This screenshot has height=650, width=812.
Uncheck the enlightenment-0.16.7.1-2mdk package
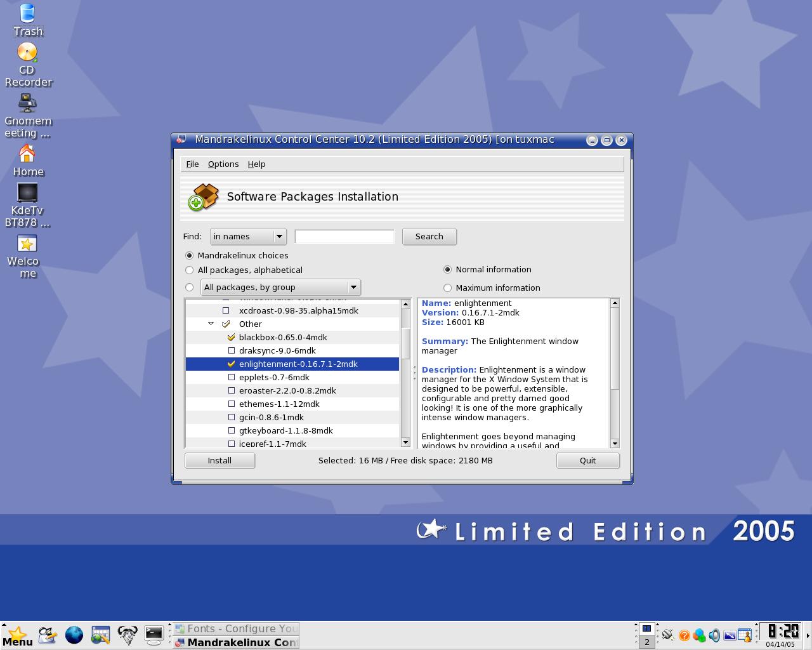click(x=232, y=364)
